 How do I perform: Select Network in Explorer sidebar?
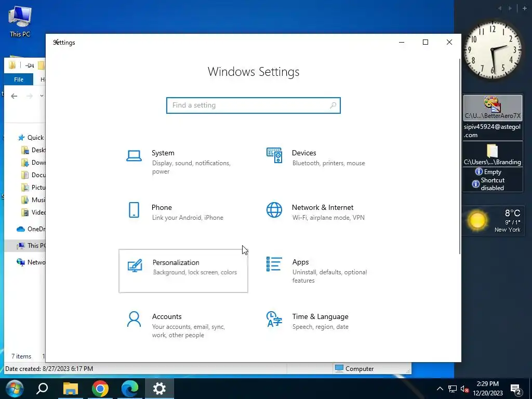coord(31,262)
